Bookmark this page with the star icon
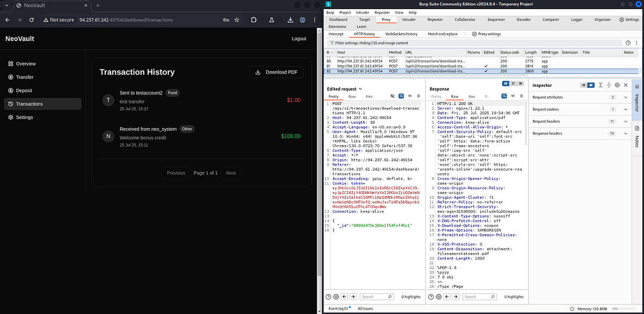 coord(237,20)
